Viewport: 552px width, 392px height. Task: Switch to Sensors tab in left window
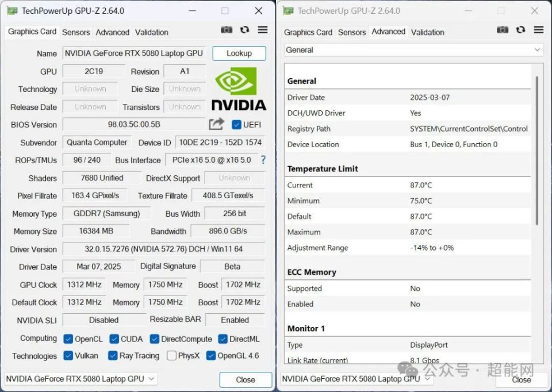(x=76, y=32)
